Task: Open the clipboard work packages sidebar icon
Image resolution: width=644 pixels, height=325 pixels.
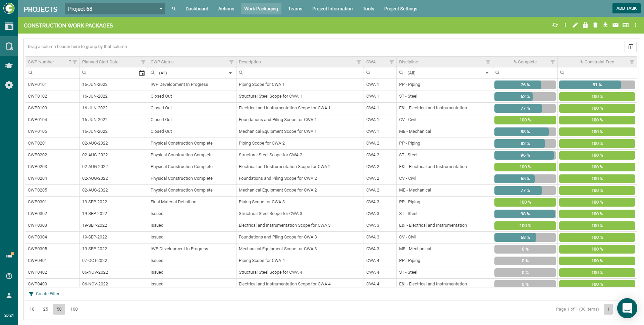Action: 9,46
